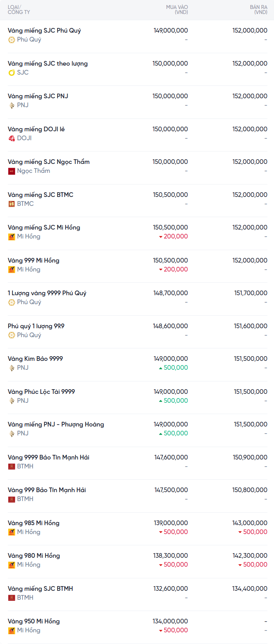274x644 pixels.
Task: Click PNJ logo under Vàng miếng SJC PNJ
Action: (x=12, y=105)
